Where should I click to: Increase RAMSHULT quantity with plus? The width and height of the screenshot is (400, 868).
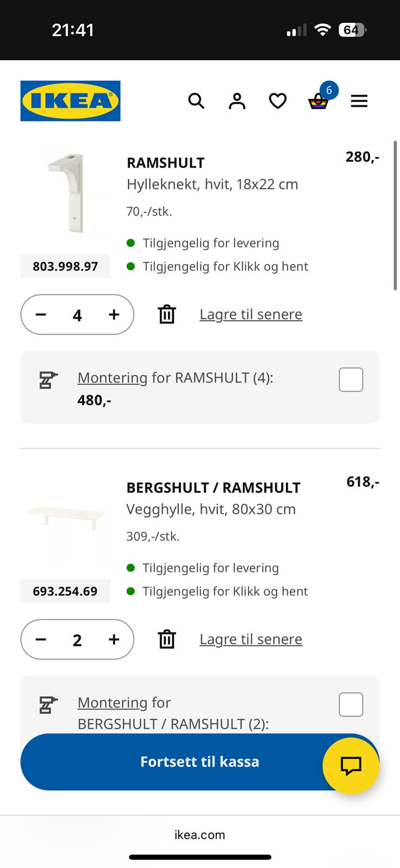pos(114,315)
